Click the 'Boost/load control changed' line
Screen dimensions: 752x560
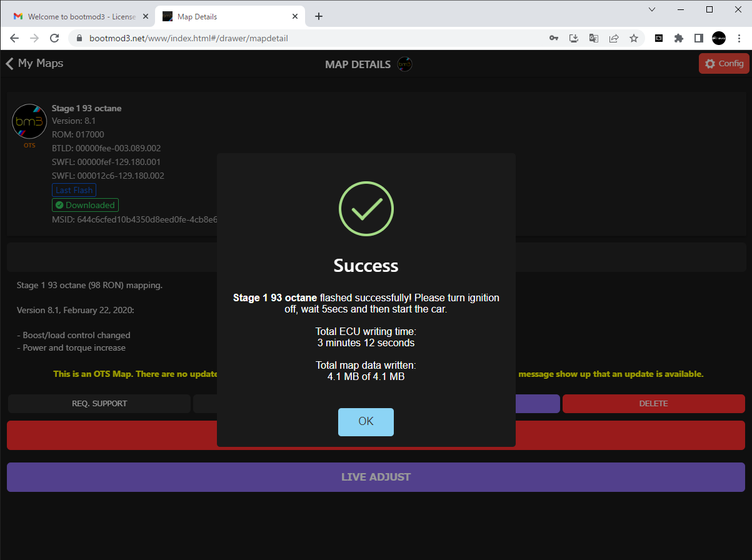pyautogui.click(x=74, y=335)
